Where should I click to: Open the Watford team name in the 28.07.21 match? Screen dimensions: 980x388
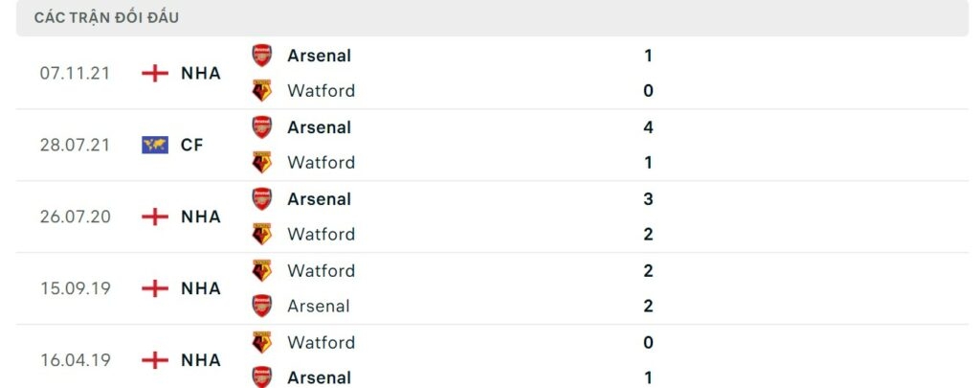click(x=321, y=163)
